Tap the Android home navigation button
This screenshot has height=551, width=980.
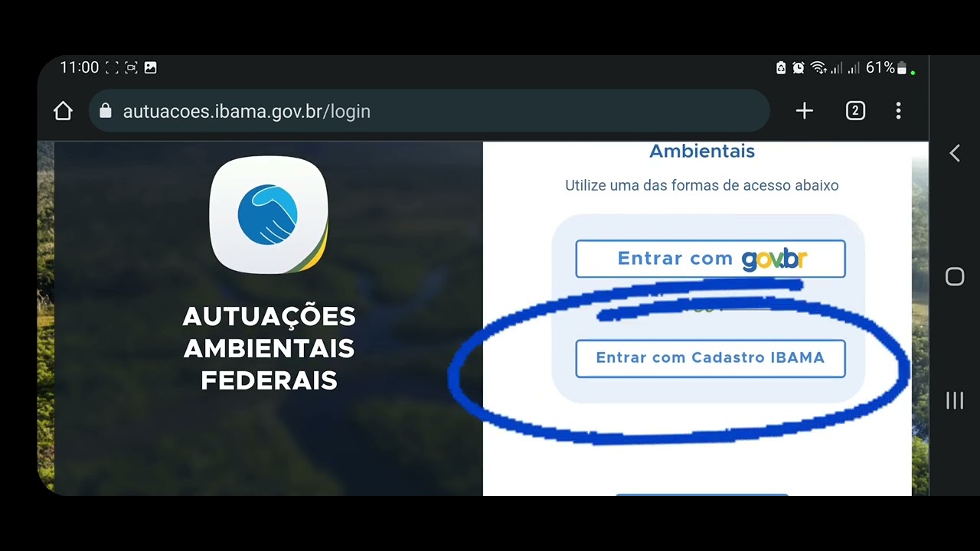(x=955, y=277)
